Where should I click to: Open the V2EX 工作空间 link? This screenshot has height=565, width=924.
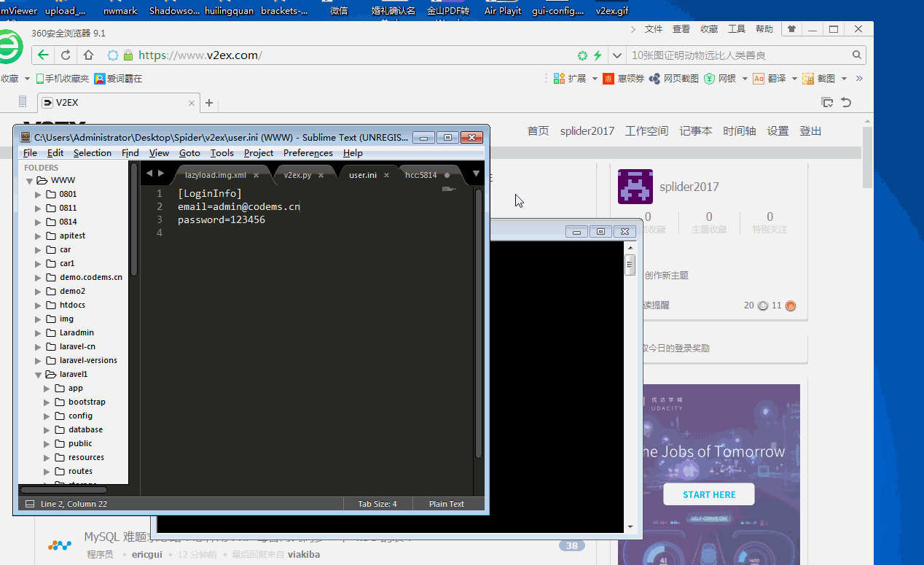pyautogui.click(x=646, y=131)
